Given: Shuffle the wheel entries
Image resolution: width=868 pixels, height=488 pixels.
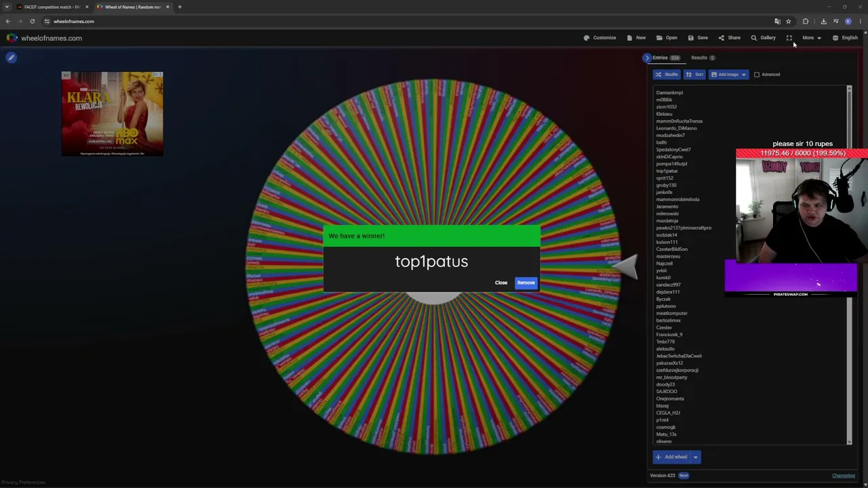Looking at the screenshot, I should 667,75.
